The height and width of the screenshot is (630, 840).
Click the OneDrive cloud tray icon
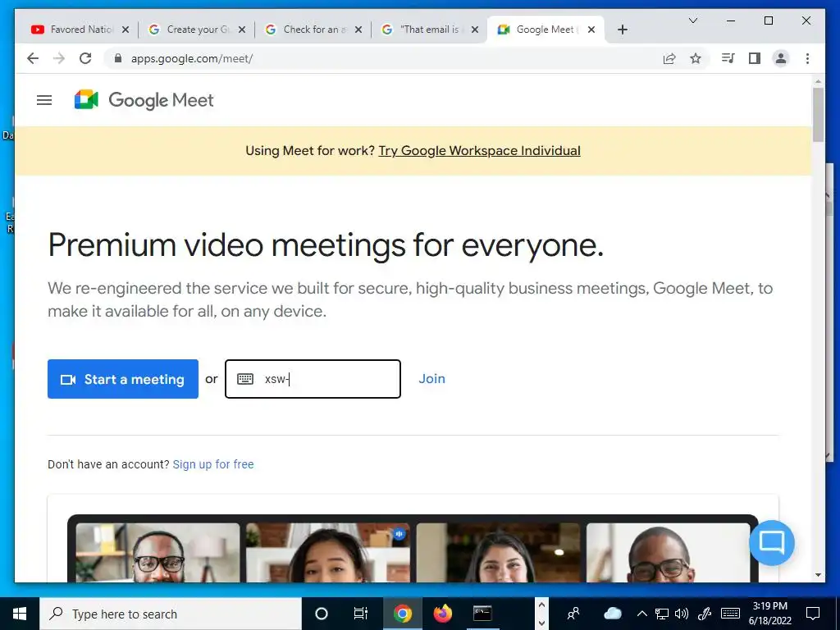[x=612, y=614]
